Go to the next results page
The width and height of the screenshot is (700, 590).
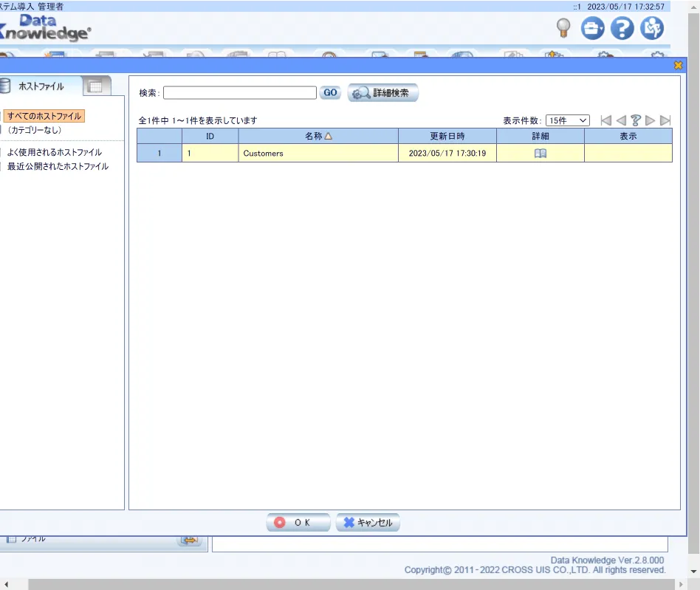(651, 120)
